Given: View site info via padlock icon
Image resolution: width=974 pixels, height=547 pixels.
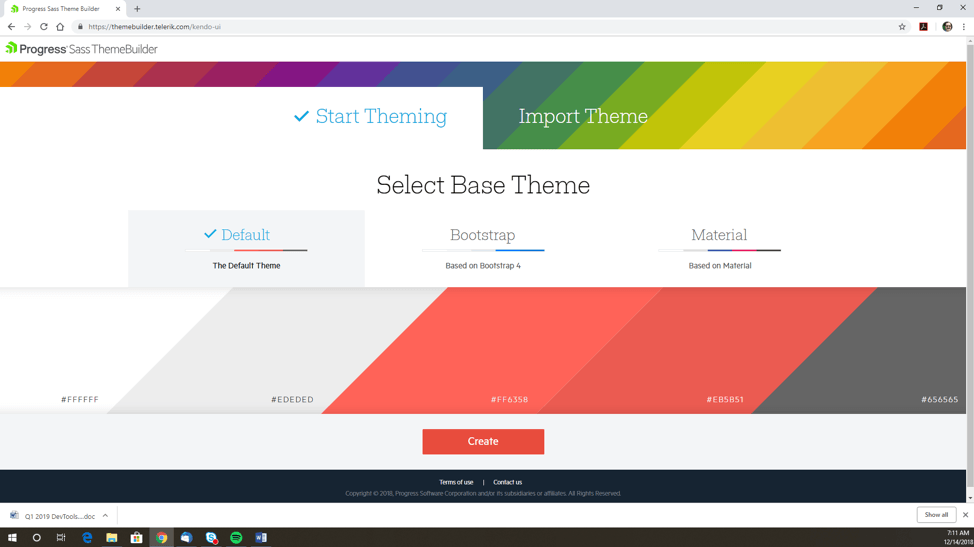Looking at the screenshot, I should point(80,27).
